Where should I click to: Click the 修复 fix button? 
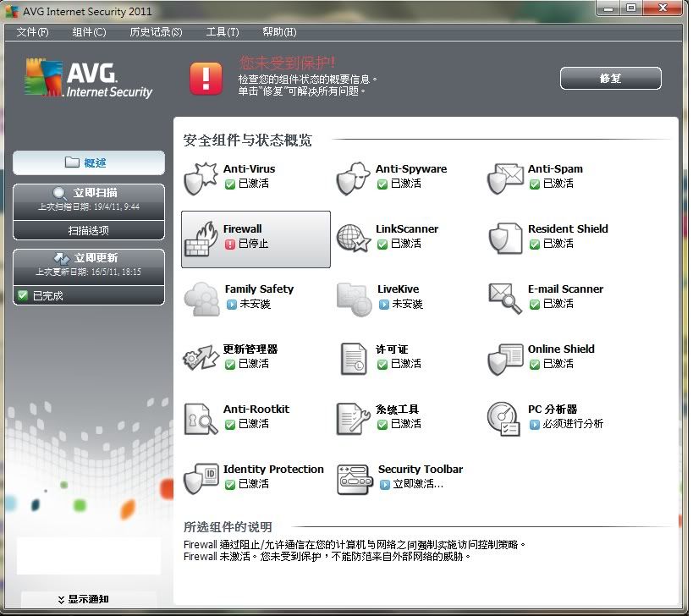pos(610,78)
